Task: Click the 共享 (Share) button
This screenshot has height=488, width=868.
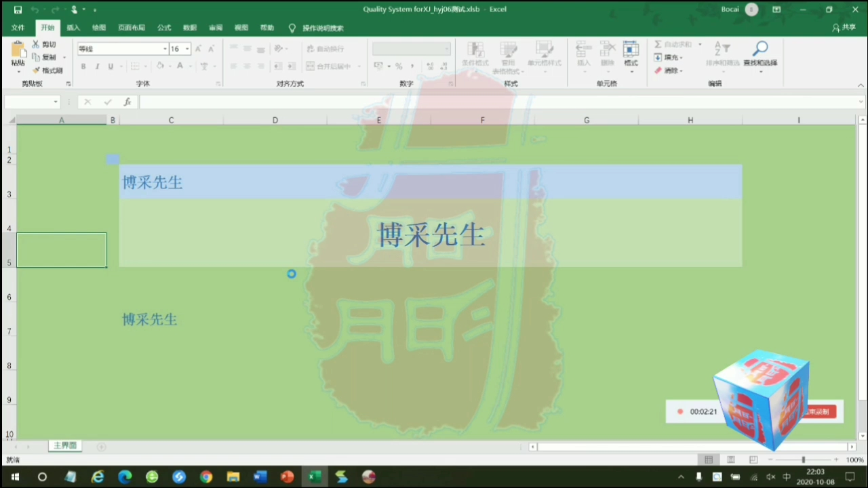Action: click(x=844, y=28)
